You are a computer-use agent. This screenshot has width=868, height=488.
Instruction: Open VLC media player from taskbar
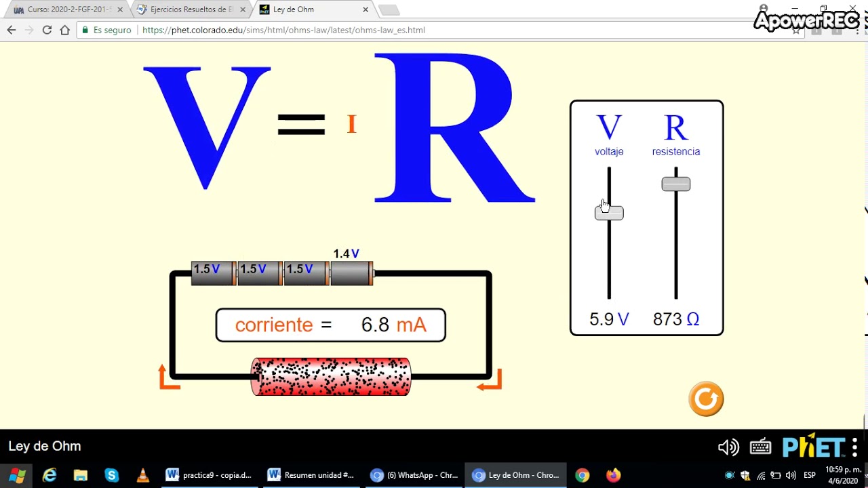tap(142, 475)
